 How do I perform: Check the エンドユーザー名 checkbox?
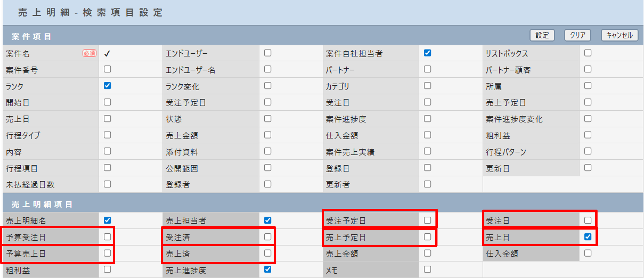pos(268,69)
